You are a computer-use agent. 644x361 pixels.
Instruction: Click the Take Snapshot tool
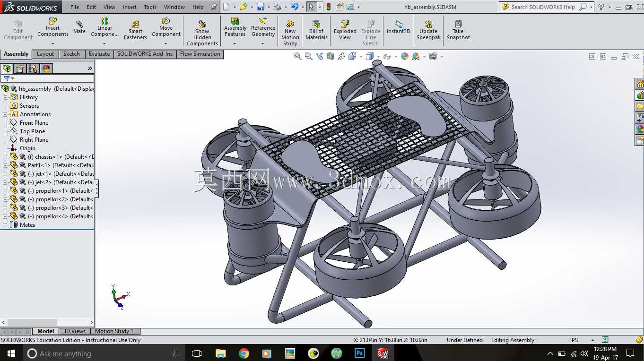458,30
